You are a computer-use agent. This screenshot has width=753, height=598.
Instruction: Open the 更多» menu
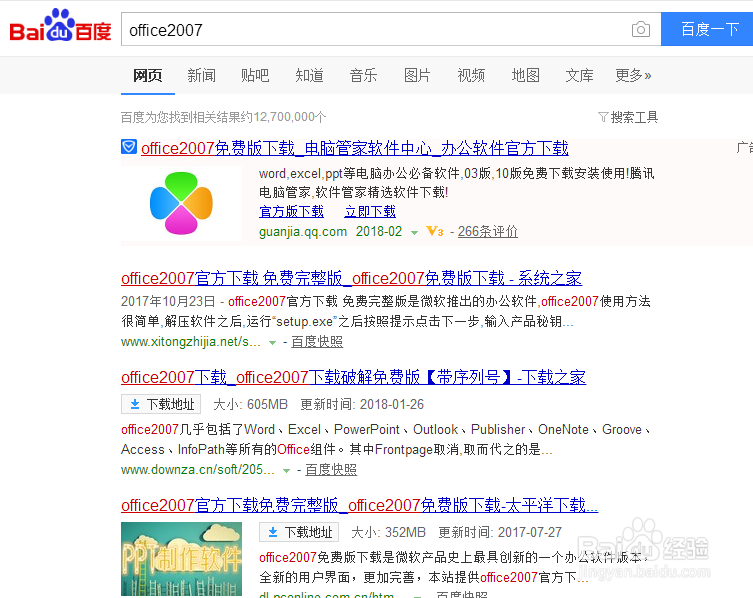click(x=633, y=75)
